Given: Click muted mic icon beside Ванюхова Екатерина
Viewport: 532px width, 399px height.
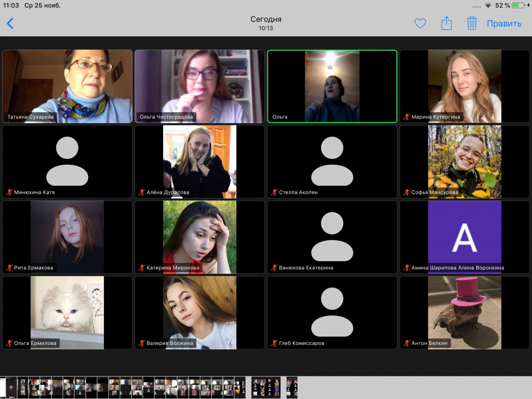Looking at the screenshot, I should tap(274, 268).
